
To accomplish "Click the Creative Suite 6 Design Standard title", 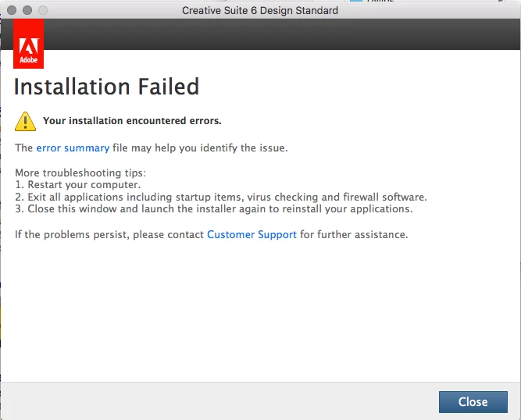I will click(x=260, y=11).
